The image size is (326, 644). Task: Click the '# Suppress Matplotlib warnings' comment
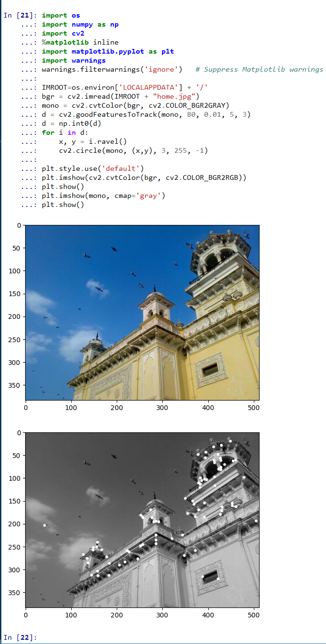259,69
